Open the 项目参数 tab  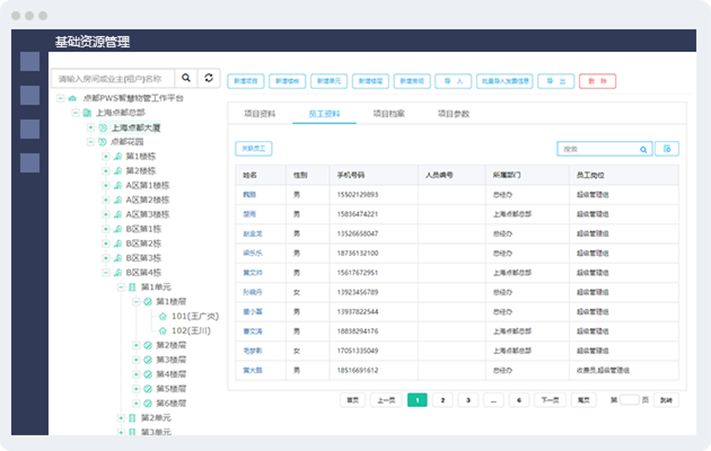[x=453, y=114]
